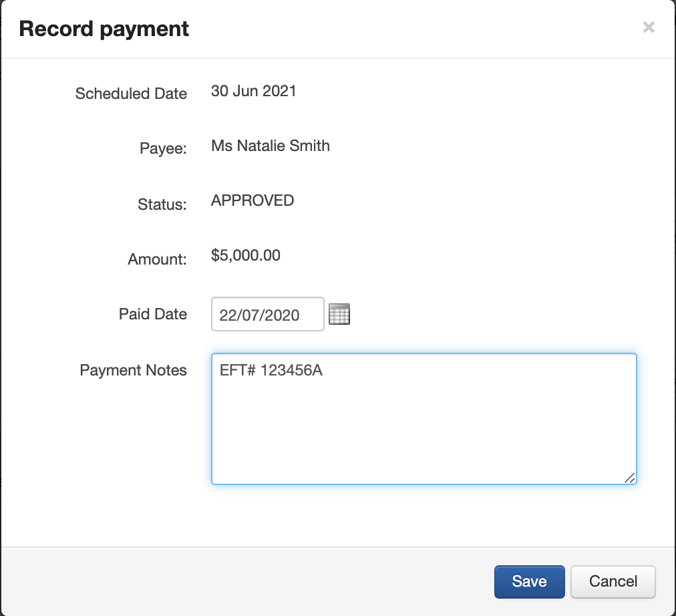Save the recorded payment
Screen dimensions: 676x616
(x=529, y=581)
